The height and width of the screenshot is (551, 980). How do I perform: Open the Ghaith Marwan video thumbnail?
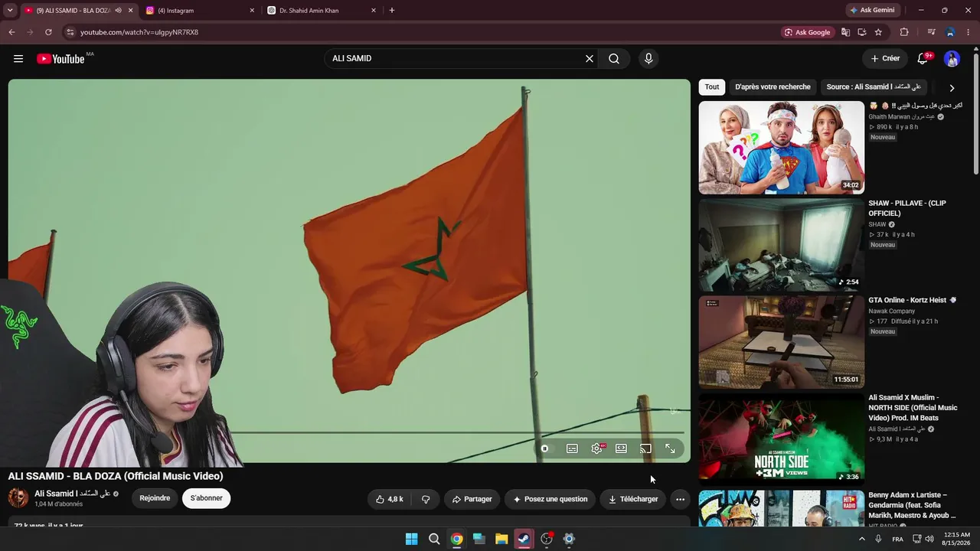(x=782, y=148)
